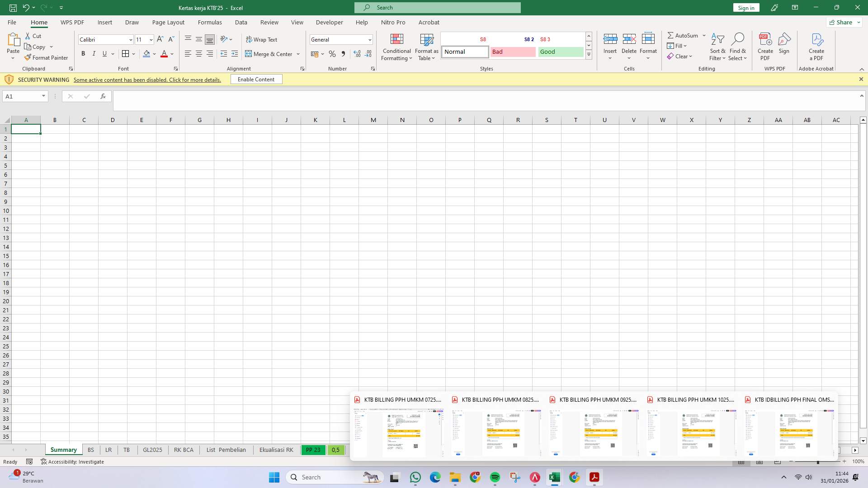The height and width of the screenshot is (488, 868).
Task: Click the Enable Content button
Action: pos(256,79)
